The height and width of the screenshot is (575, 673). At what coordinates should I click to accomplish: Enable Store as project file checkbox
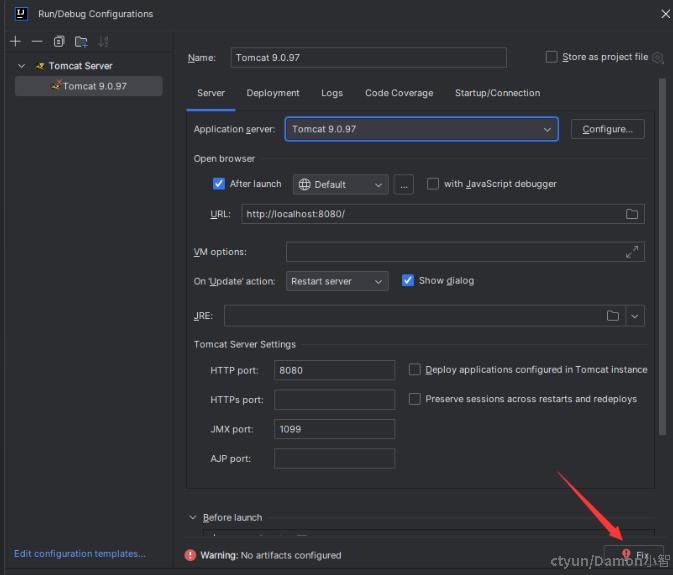[552, 57]
